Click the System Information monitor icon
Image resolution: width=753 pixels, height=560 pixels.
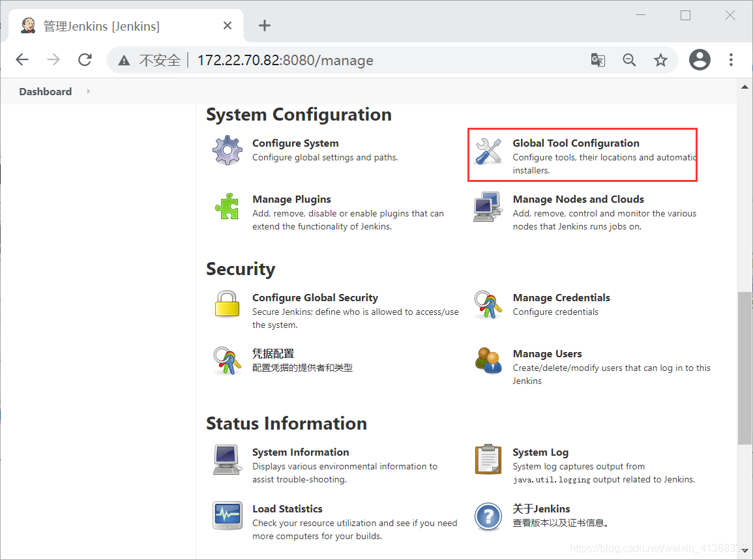[x=227, y=460]
